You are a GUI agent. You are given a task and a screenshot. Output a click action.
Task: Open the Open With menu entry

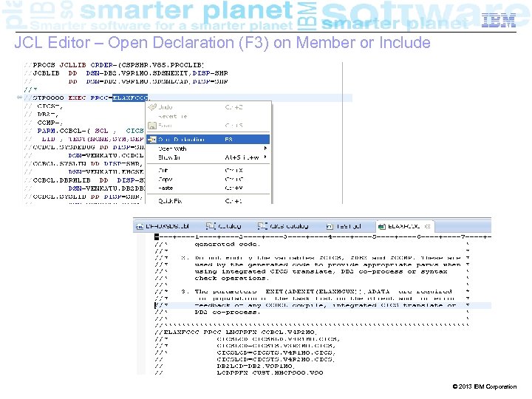pyautogui.click(x=208, y=149)
